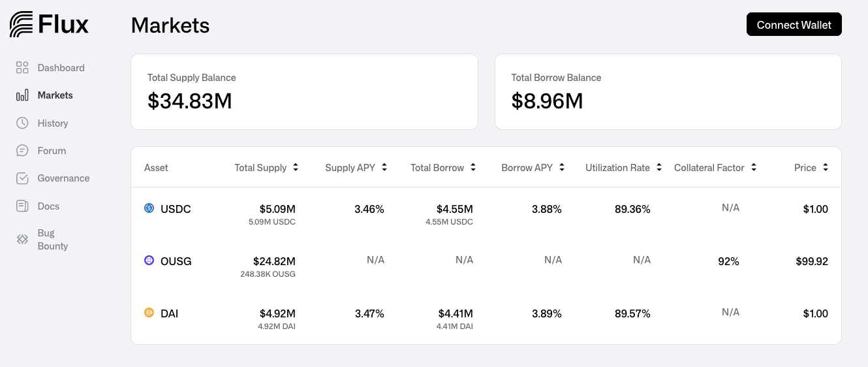
Task: Open Governance in the sidebar
Action: pyautogui.click(x=63, y=178)
